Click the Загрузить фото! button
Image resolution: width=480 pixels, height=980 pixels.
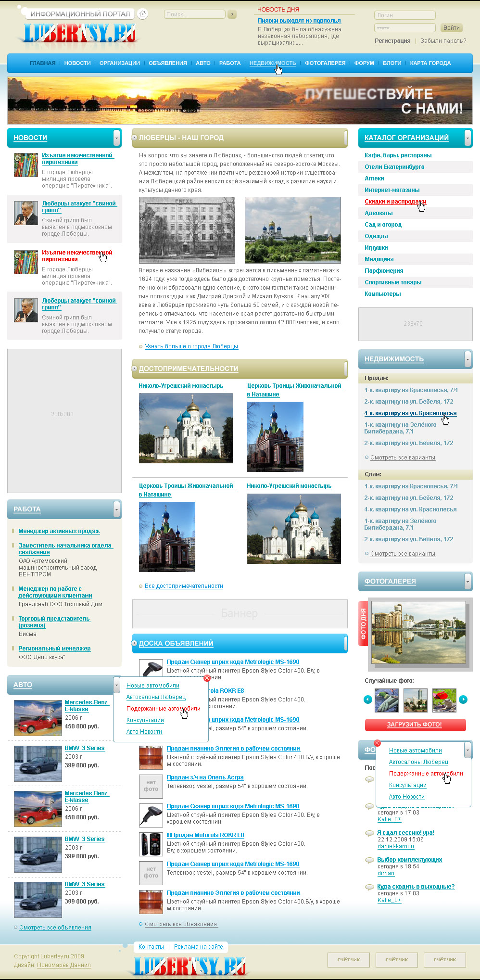pyautogui.click(x=415, y=725)
